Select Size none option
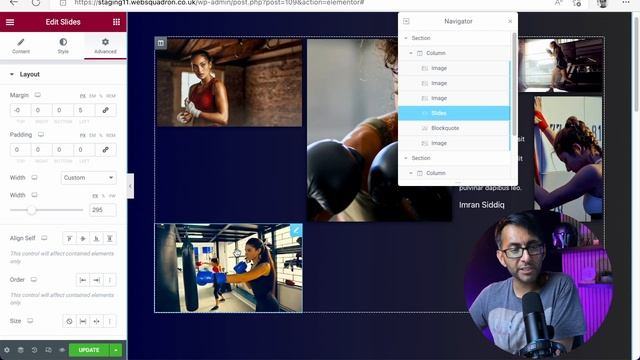 [69, 322]
